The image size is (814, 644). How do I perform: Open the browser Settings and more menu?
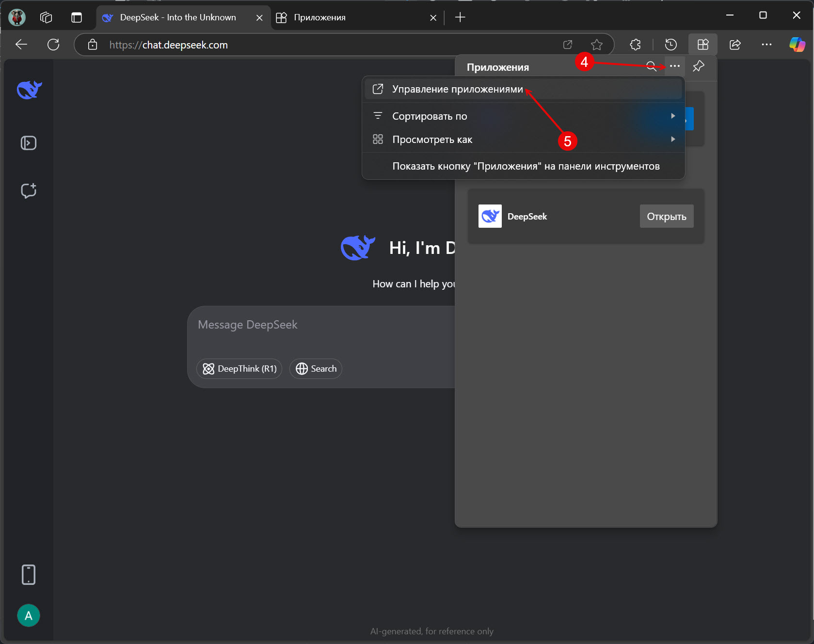tap(766, 45)
